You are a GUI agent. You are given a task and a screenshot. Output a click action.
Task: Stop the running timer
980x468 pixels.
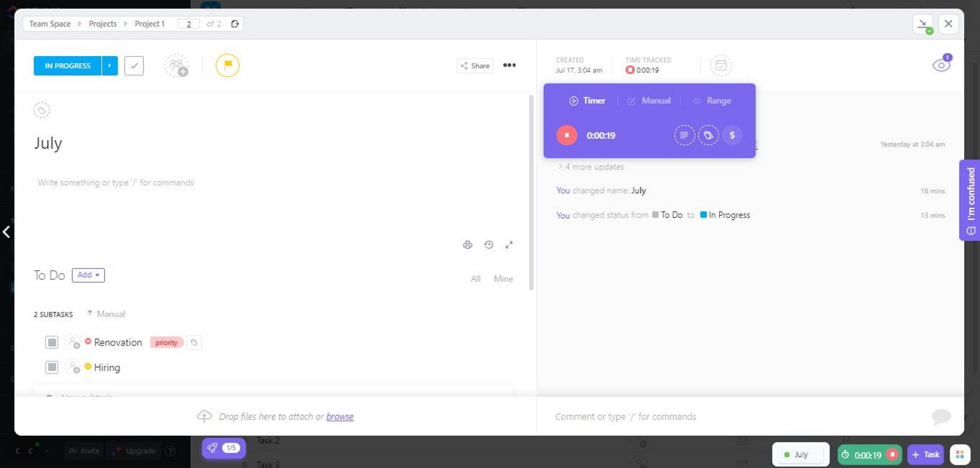[566, 135]
